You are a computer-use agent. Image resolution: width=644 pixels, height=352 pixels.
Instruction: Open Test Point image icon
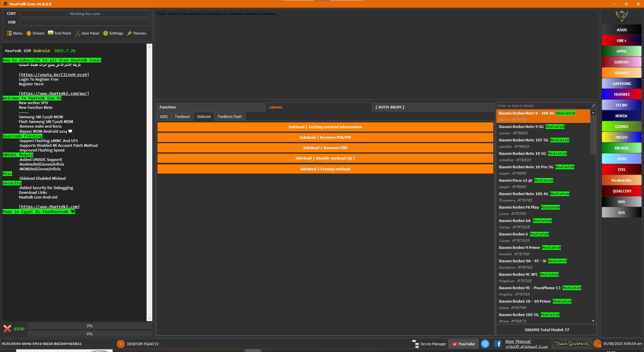[x=51, y=33]
